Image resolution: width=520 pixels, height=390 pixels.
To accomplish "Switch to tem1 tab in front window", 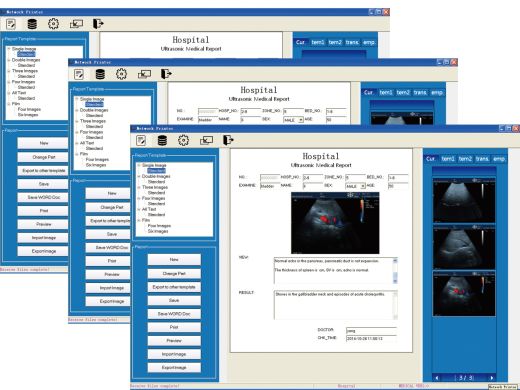I will 448,159.
